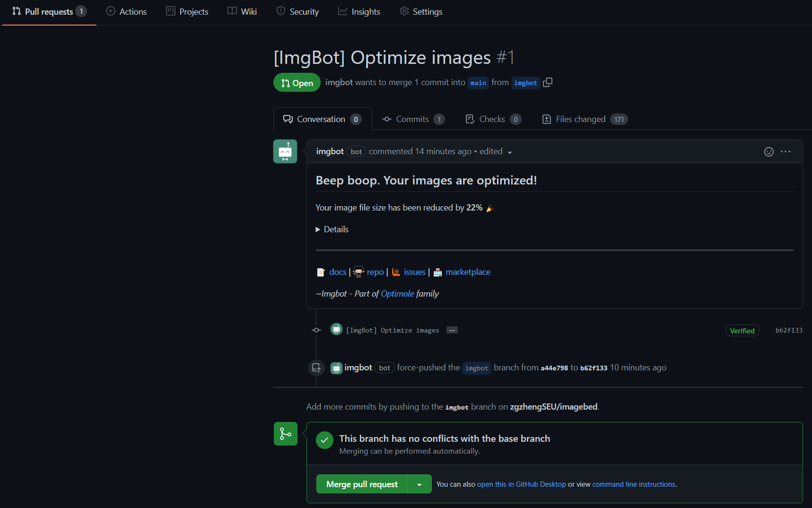This screenshot has height=508, width=812.
Task: Click the commit author avatar icon
Action: point(336,329)
